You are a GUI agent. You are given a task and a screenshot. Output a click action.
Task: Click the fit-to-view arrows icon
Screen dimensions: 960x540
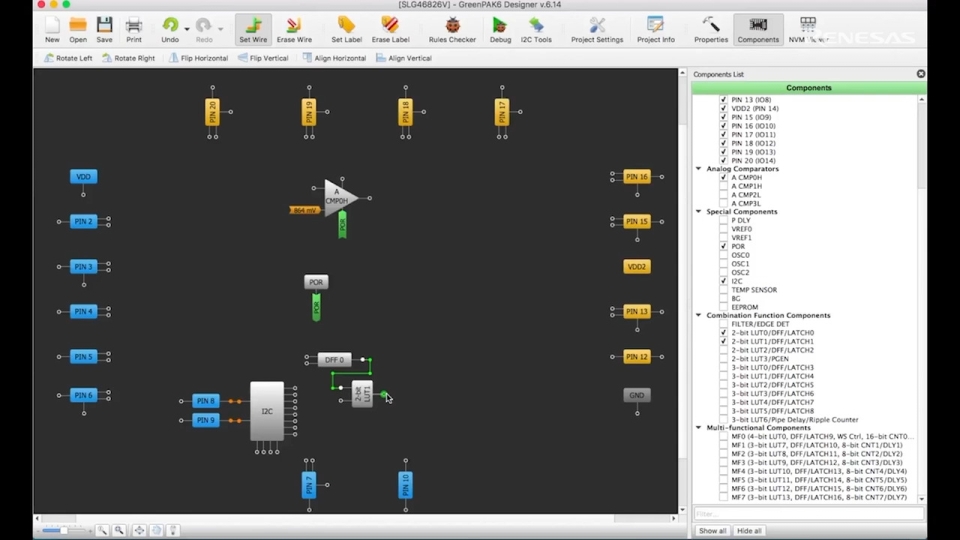(139, 530)
